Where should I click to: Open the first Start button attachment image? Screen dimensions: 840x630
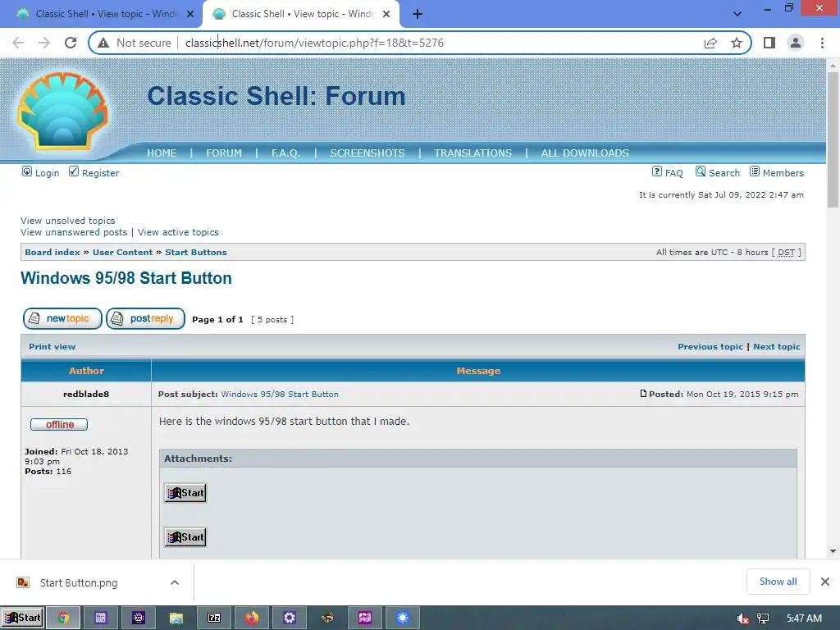pos(185,493)
